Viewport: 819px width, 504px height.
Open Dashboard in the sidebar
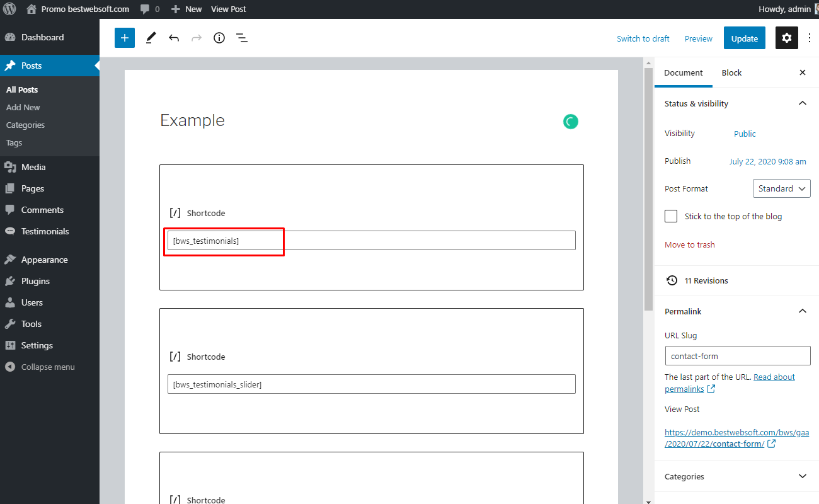pos(50,37)
